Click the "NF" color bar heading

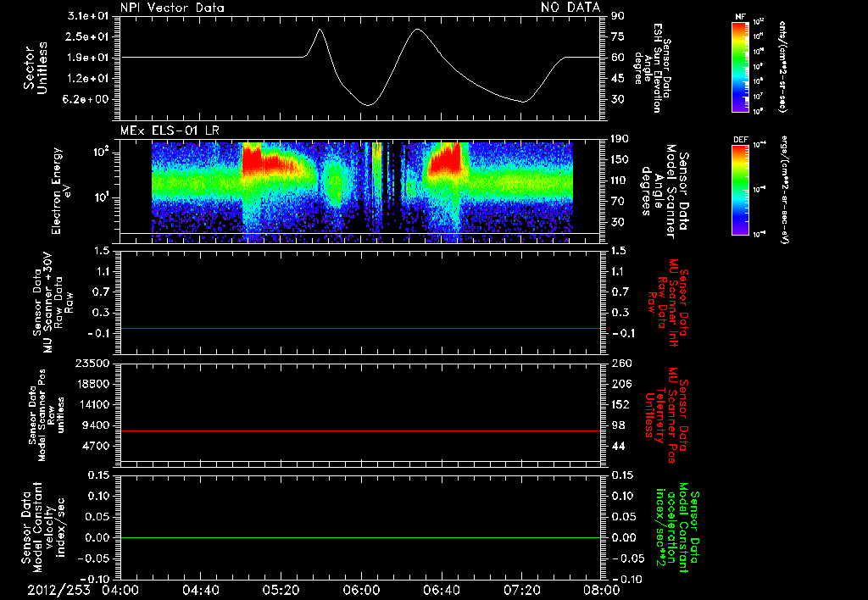click(x=740, y=17)
